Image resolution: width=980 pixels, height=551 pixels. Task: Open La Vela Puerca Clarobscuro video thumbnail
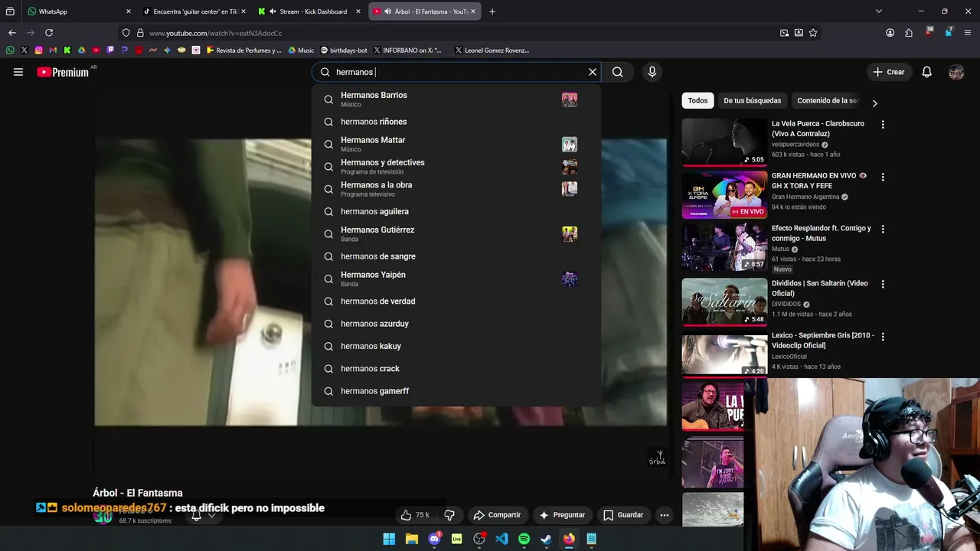724,142
